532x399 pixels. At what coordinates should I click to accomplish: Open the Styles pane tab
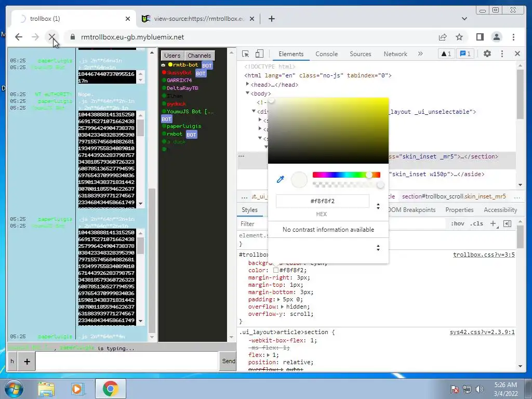point(249,210)
